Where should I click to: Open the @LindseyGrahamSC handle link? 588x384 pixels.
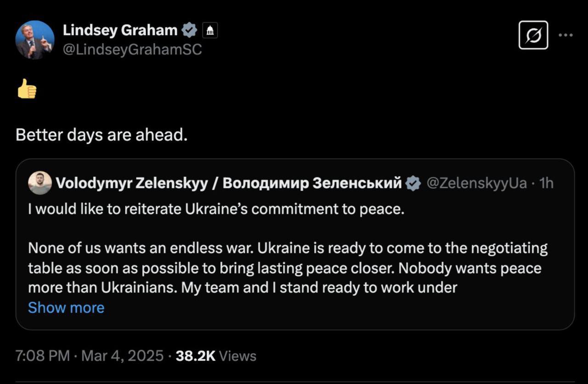point(132,49)
